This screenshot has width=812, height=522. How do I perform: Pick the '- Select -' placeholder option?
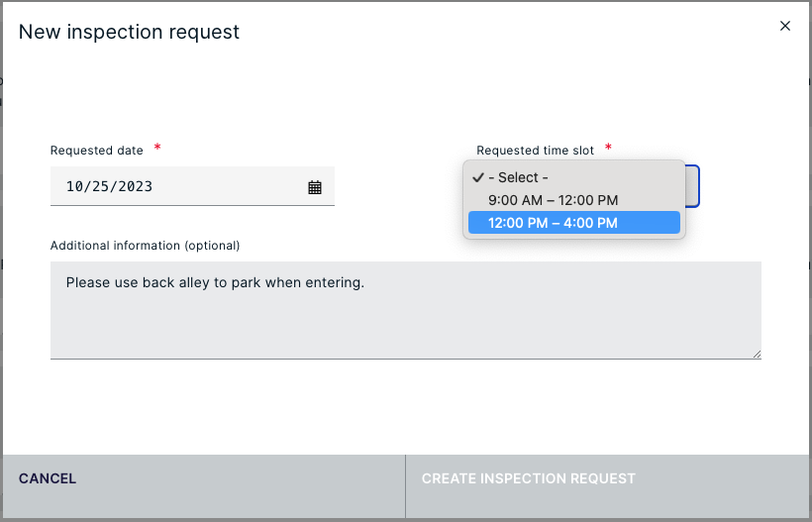click(573, 177)
